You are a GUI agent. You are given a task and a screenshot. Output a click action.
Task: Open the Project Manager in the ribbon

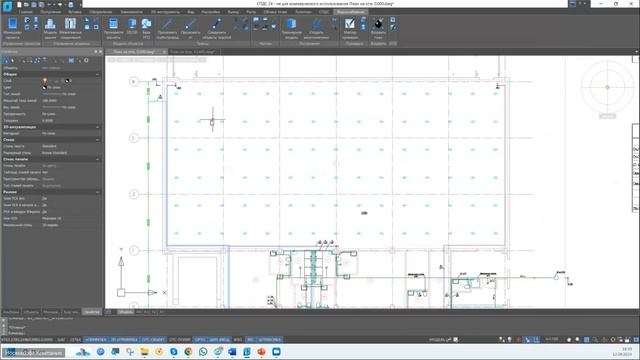point(12,28)
